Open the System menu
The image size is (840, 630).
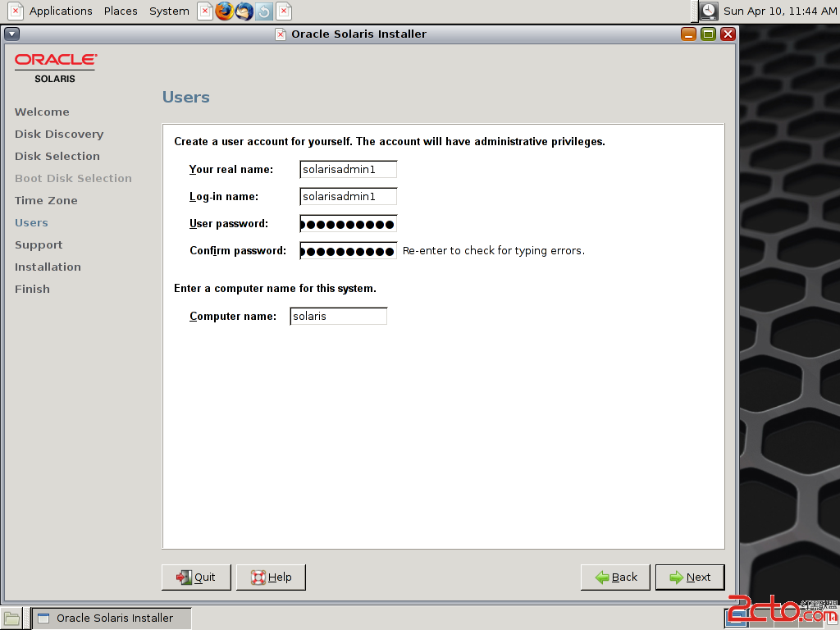click(169, 11)
